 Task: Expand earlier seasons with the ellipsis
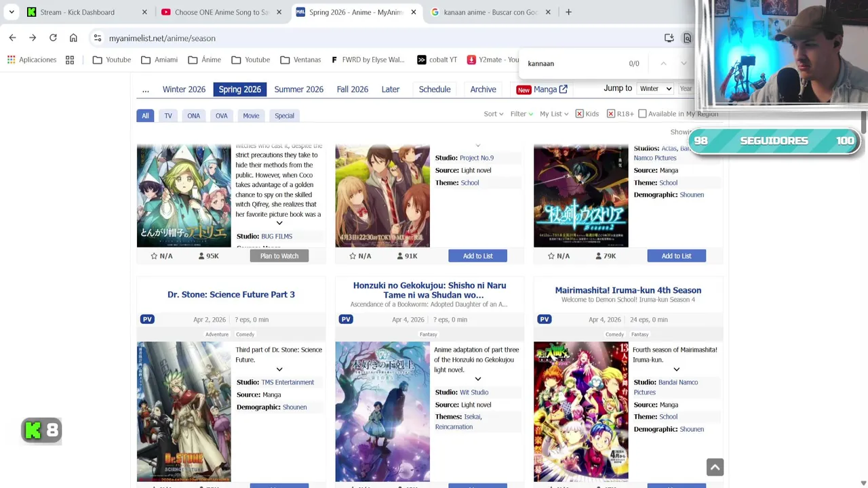145,89
